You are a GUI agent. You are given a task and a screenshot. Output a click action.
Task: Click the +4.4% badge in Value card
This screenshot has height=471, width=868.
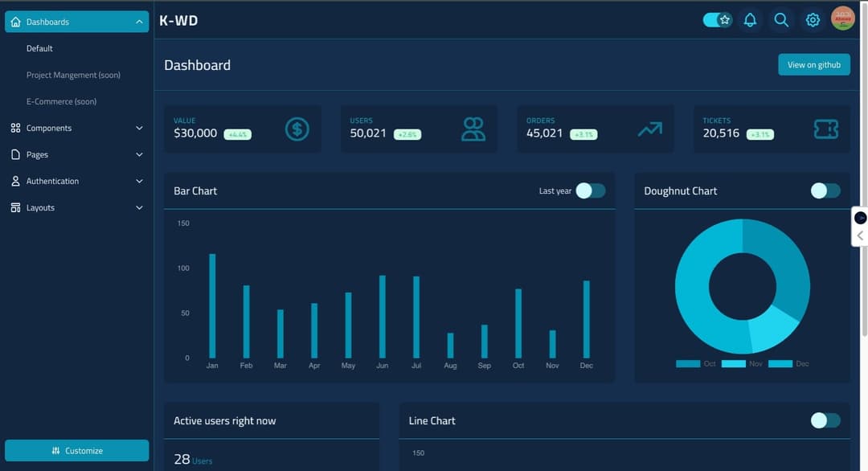coord(237,134)
